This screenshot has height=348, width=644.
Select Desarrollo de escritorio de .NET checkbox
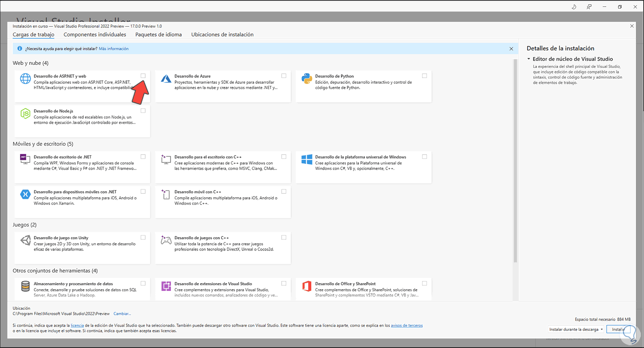(143, 156)
